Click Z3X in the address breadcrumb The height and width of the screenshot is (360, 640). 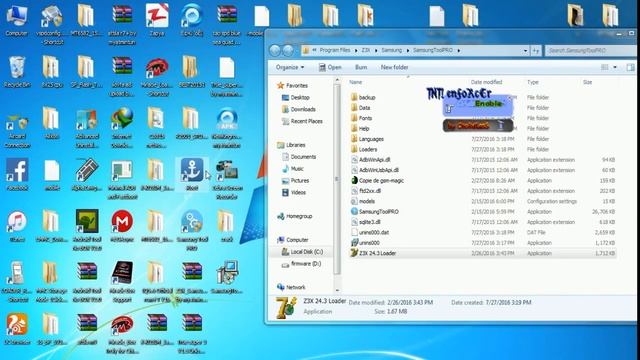click(x=366, y=50)
